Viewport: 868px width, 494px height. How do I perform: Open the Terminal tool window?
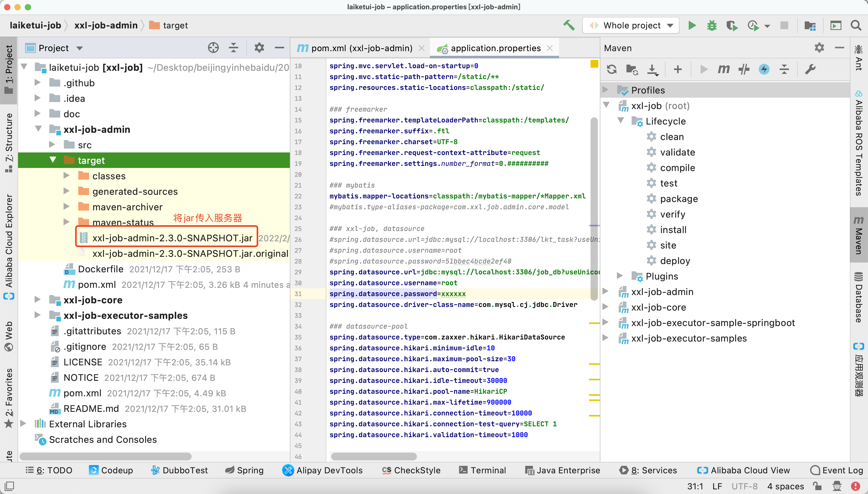(x=482, y=470)
